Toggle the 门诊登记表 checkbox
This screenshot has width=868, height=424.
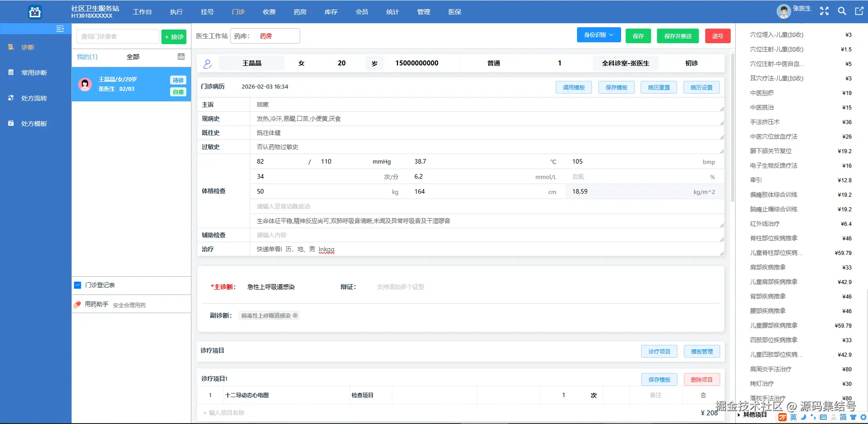pyautogui.click(x=77, y=285)
